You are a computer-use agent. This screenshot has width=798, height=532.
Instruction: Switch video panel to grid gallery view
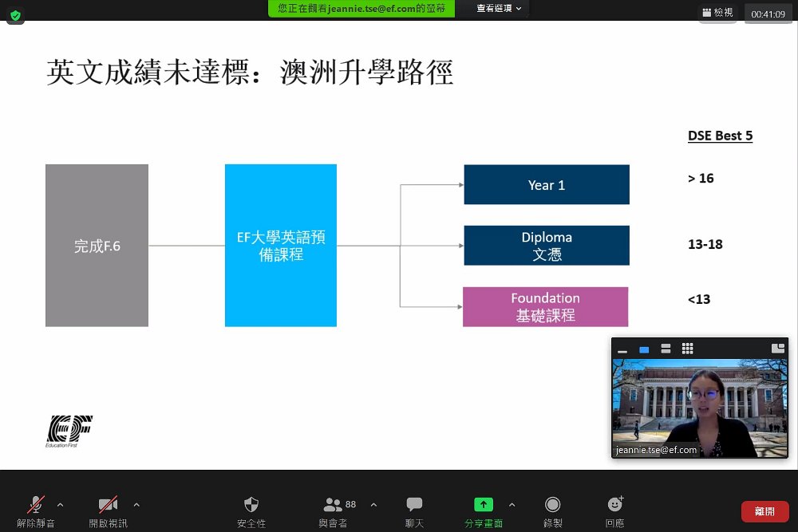pos(688,349)
